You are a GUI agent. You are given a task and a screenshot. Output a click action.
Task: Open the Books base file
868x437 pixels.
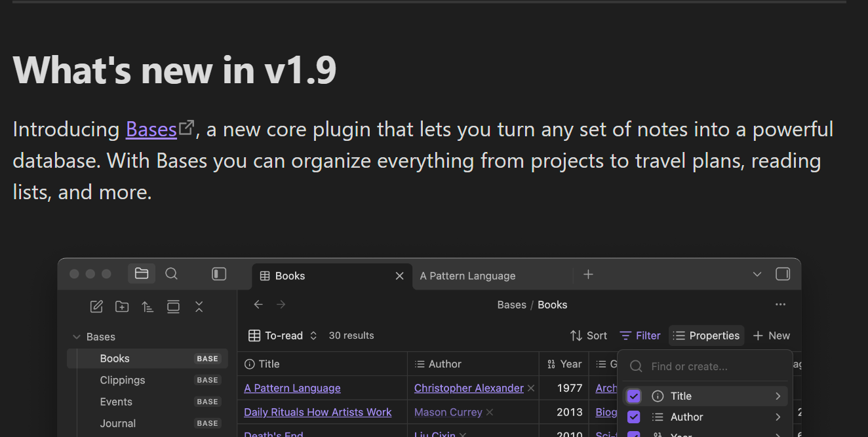148,358
